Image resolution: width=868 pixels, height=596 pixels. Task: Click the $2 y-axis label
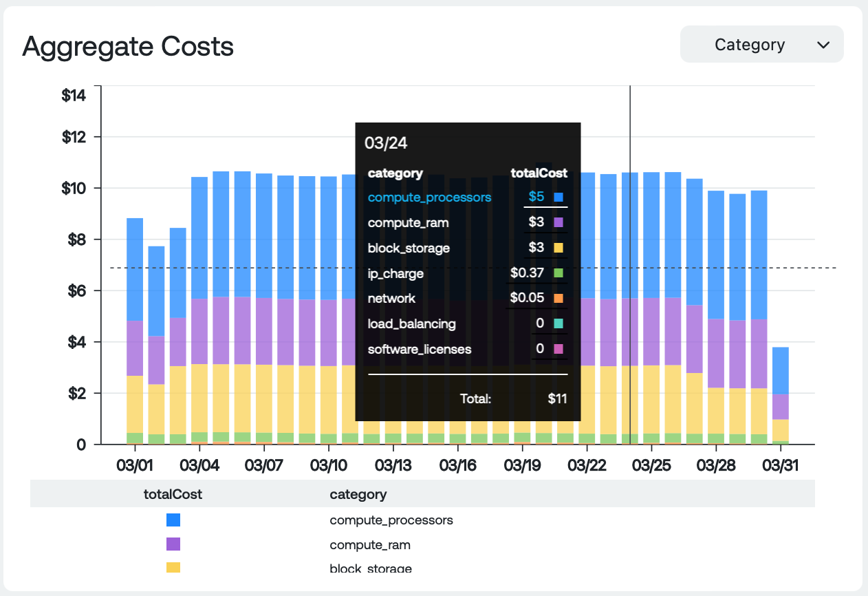(77, 394)
